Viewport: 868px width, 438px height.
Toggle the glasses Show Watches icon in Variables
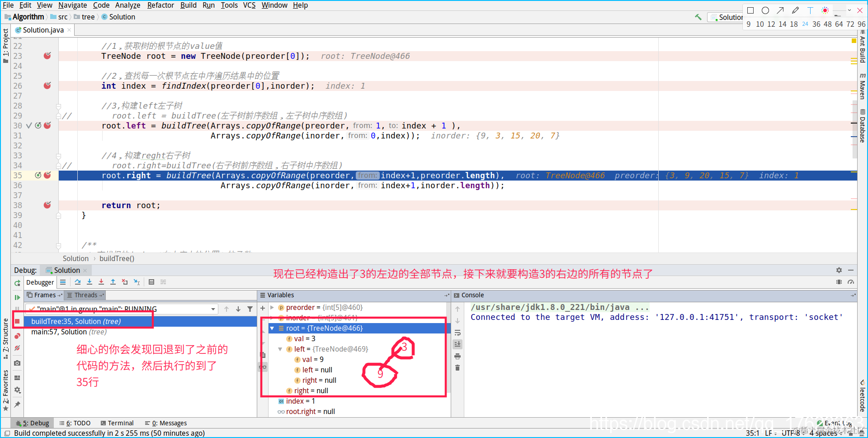[x=263, y=367]
